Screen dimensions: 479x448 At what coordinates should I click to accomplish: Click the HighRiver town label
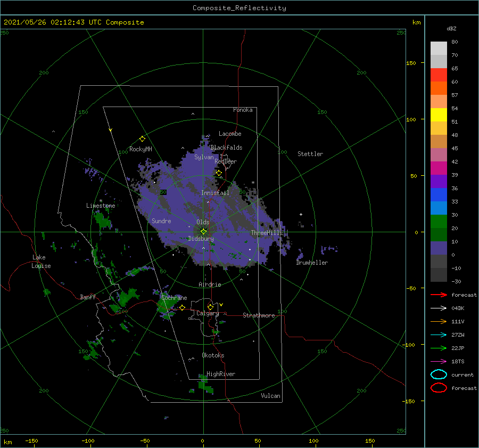tap(221, 374)
